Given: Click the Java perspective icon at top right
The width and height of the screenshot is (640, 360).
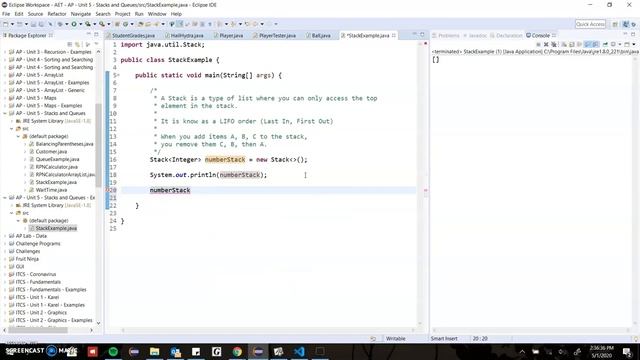Looking at the screenshot, I should coord(625,24).
